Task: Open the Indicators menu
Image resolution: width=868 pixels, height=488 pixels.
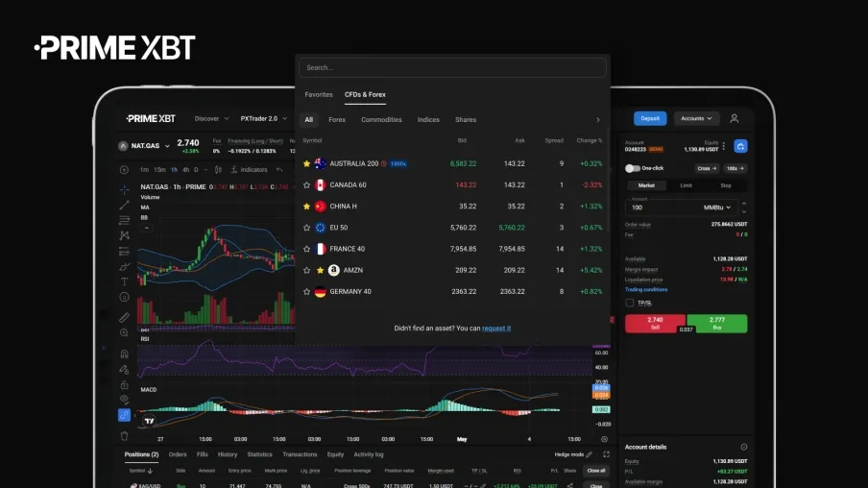Action: [249, 170]
